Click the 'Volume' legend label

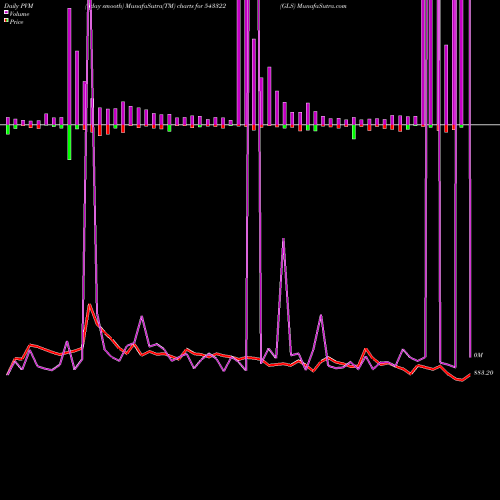[19, 14]
